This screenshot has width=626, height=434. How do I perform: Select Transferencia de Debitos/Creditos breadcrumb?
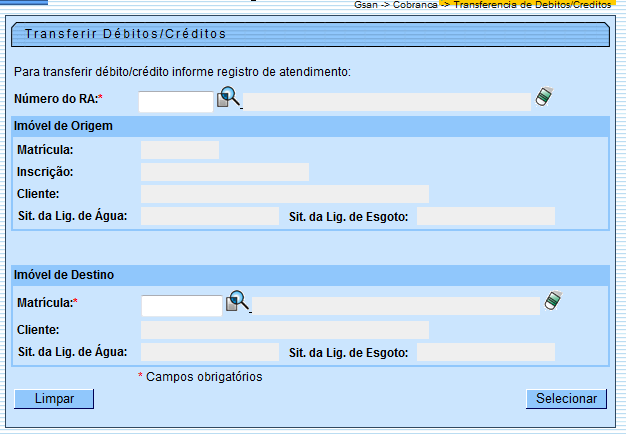531,5
